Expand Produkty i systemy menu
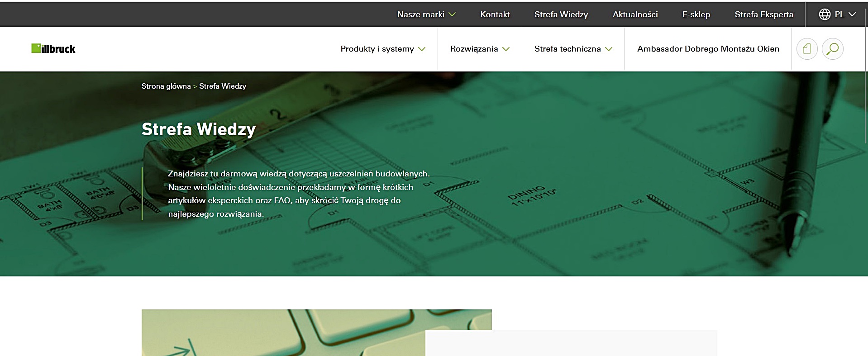Image resolution: width=868 pixels, height=356 pixels. click(383, 49)
